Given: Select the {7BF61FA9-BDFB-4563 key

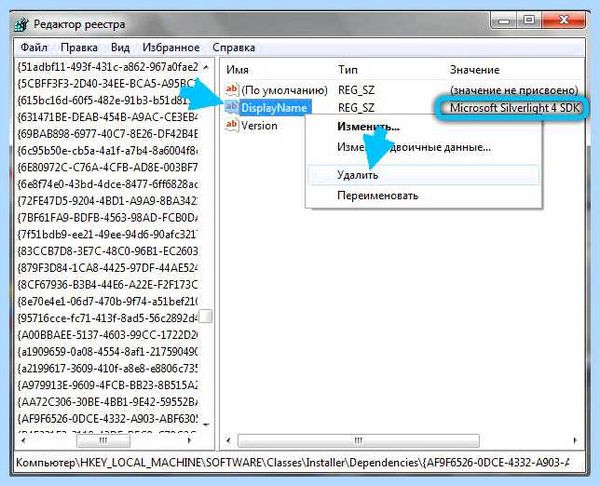Looking at the screenshot, I should click(x=108, y=218).
